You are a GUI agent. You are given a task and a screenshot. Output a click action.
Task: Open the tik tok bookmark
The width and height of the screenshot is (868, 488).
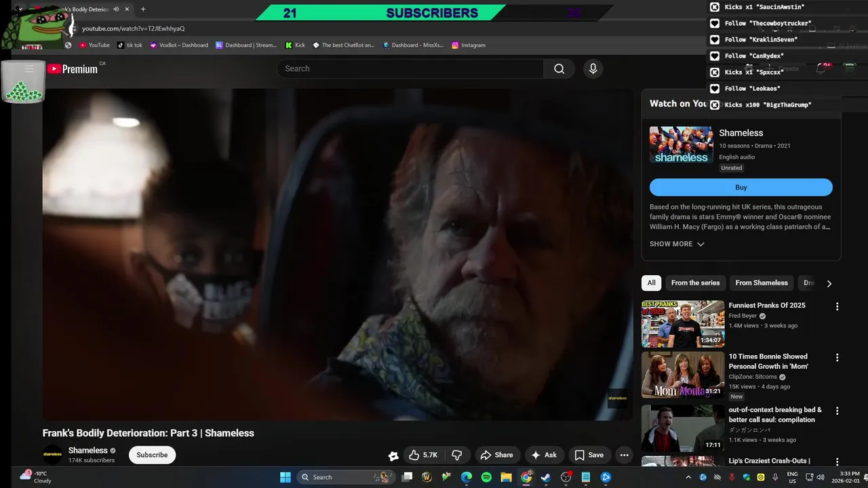[130, 45]
